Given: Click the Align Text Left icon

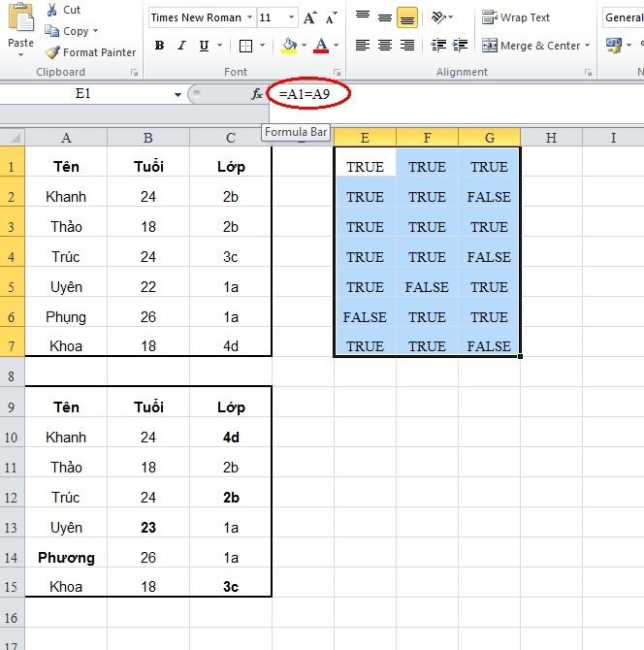Looking at the screenshot, I should point(363,46).
